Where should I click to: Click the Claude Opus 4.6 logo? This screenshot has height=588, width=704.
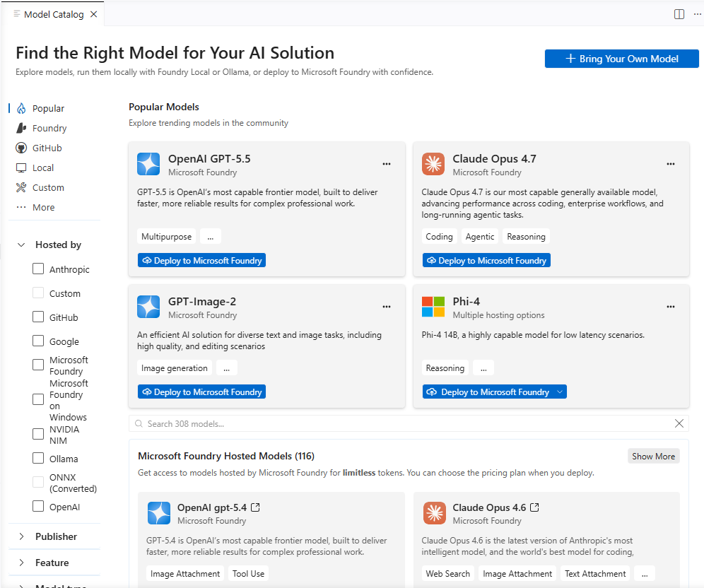434,513
